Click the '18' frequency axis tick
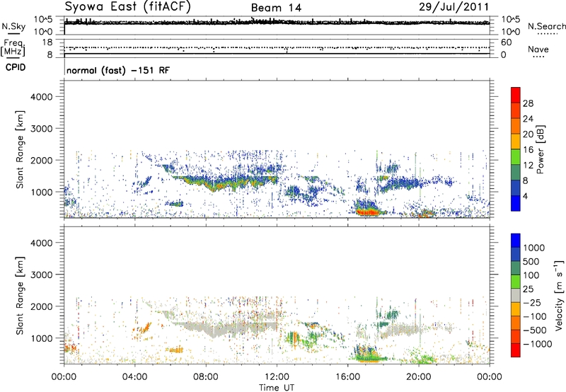Viewport: 566px width, 392px height. click(x=47, y=42)
